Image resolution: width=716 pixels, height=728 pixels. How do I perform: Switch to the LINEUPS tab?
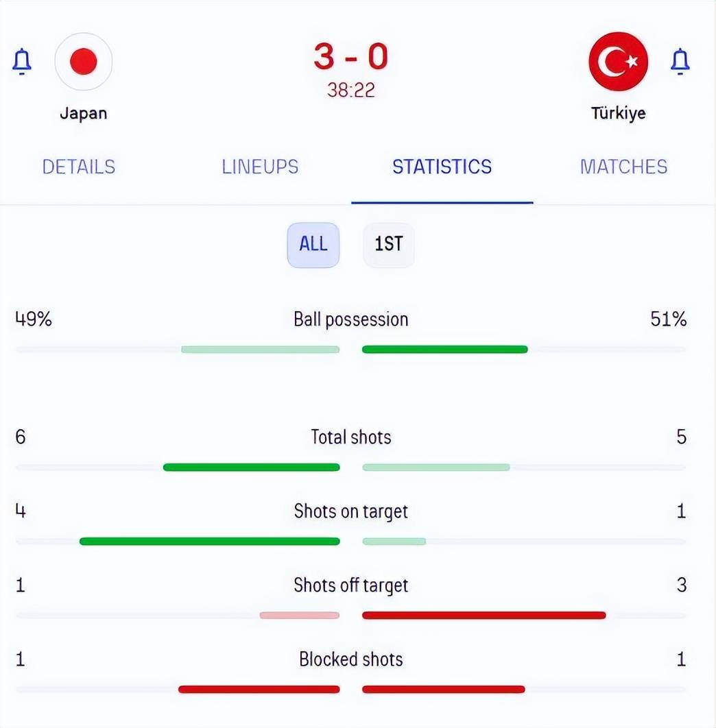pos(260,167)
